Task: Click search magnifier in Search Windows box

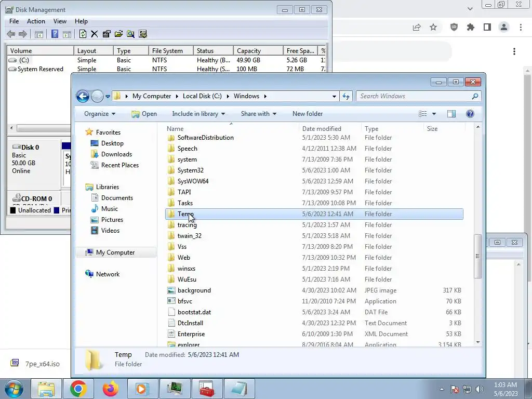Action: (475, 96)
